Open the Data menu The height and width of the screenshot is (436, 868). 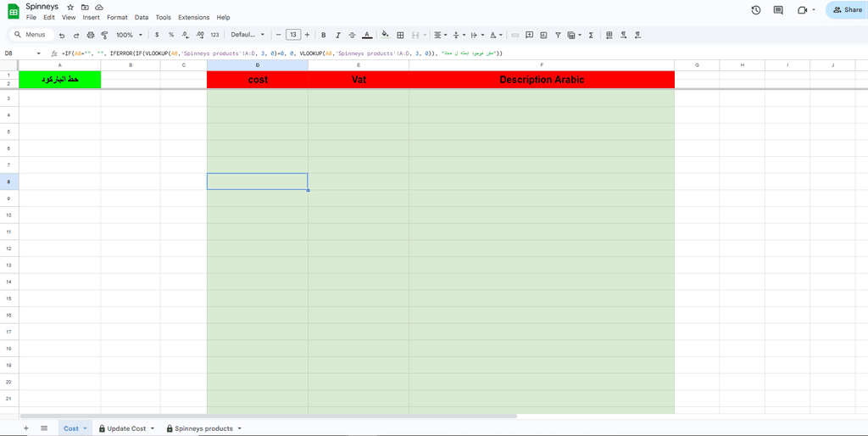click(x=142, y=17)
